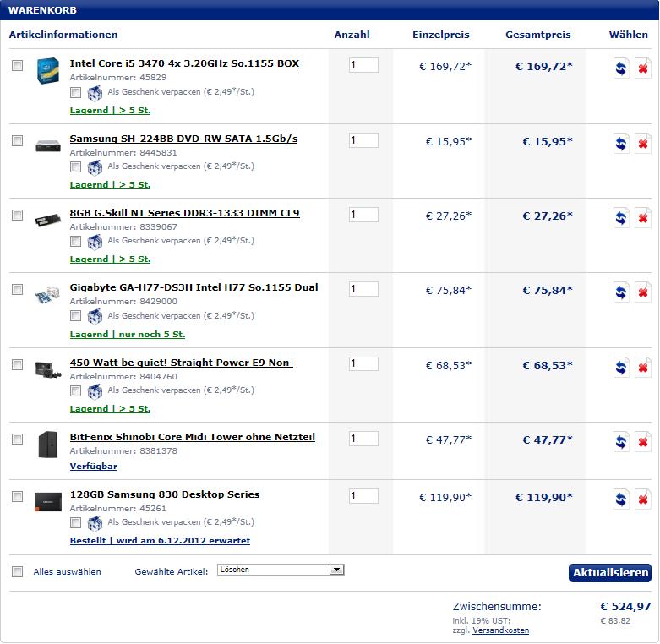Open Intel Core i5 product thumbnail
Screen dimensions: 660x644
pyautogui.click(x=47, y=70)
